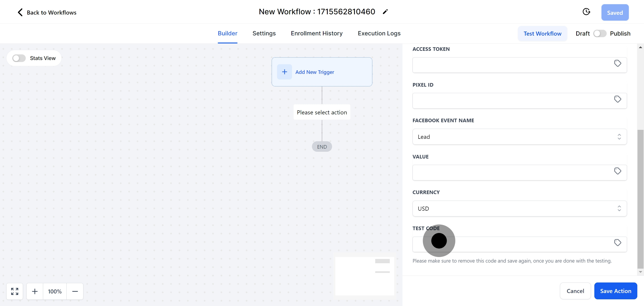This screenshot has height=306, width=644.
Task: Open the Execution Logs tab
Action: tap(379, 33)
